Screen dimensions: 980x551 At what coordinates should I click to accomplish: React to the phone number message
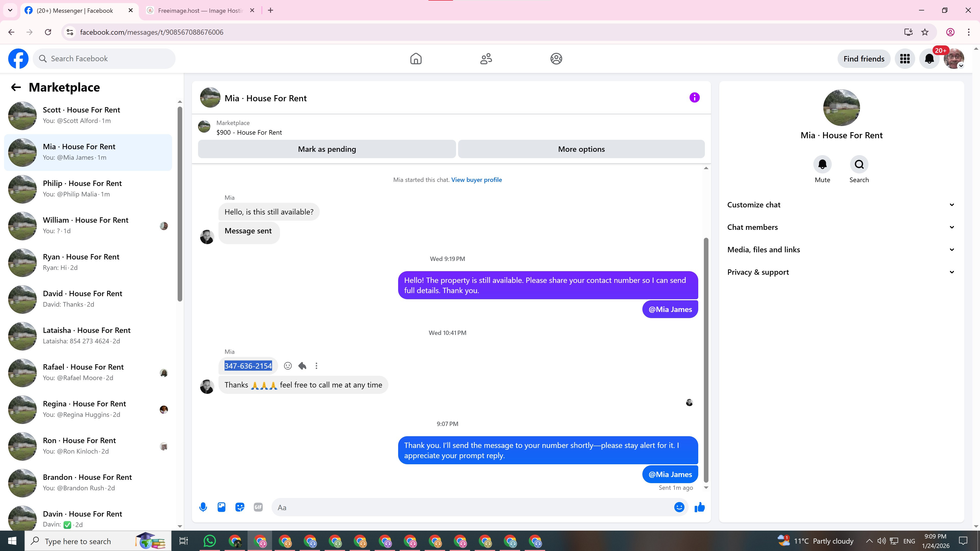(x=288, y=366)
